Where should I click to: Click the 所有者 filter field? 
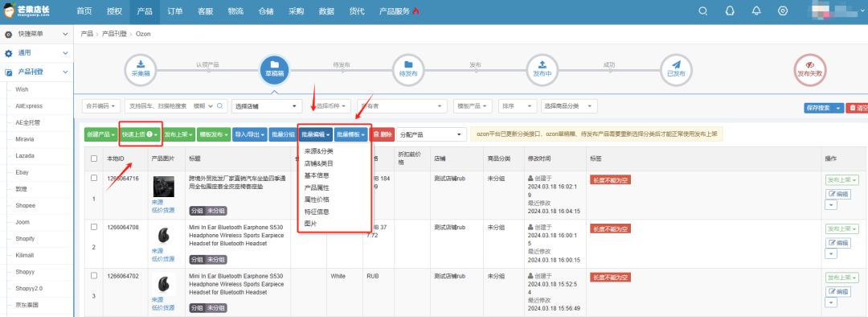(402, 106)
